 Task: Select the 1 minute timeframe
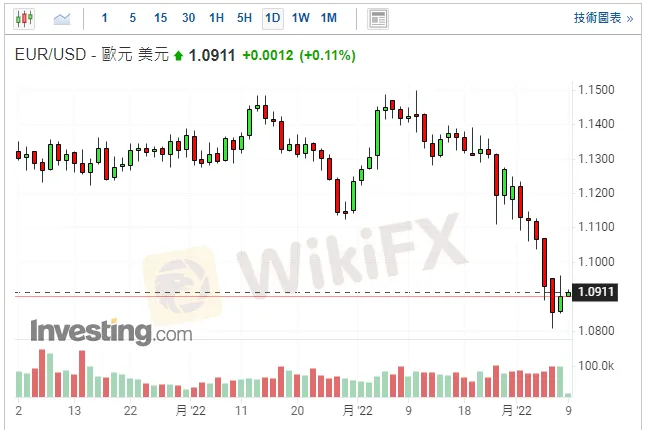[x=105, y=18]
